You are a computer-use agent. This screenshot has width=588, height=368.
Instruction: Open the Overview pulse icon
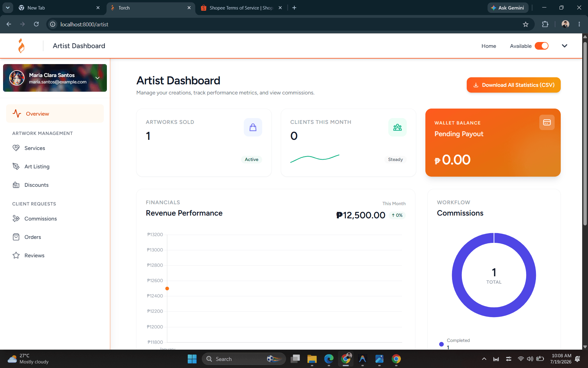coord(17,114)
